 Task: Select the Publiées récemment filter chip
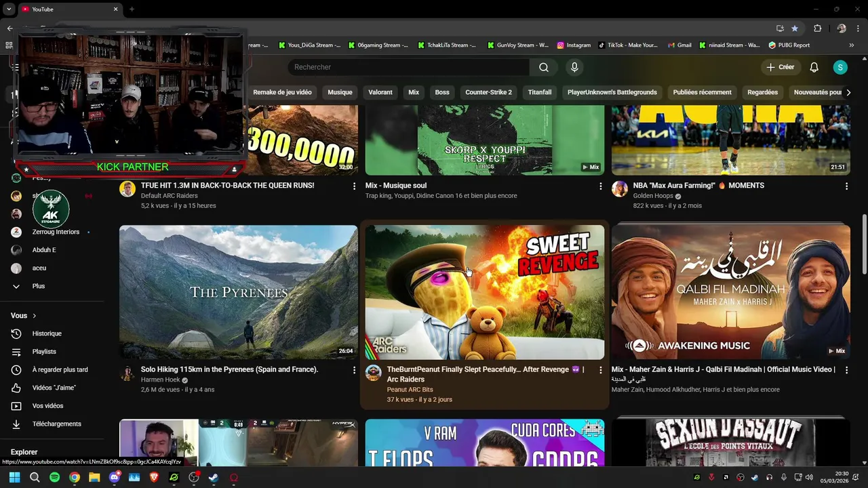tap(702, 92)
